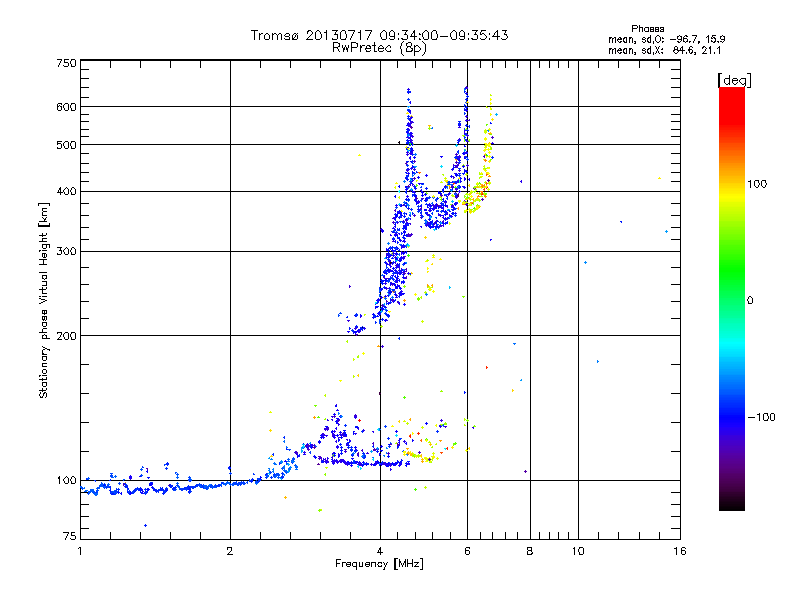The height and width of the screenshot is (600, 800).
Task: Click the 'mean, sd,O: -96.7, 15.9' line
Action: (x=666, y=39)
